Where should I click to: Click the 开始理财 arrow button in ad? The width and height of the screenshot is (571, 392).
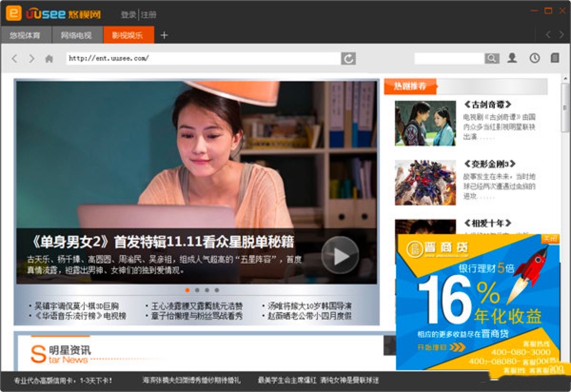click(441, 347)
